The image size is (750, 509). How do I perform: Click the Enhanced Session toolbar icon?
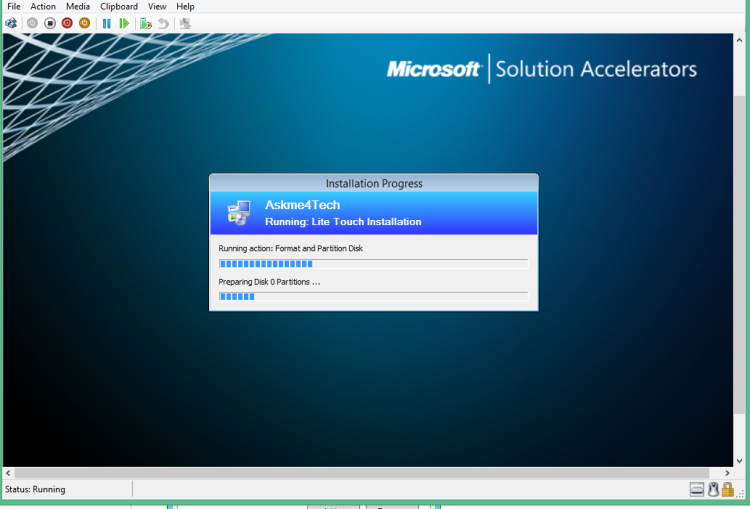pos(185,23)
